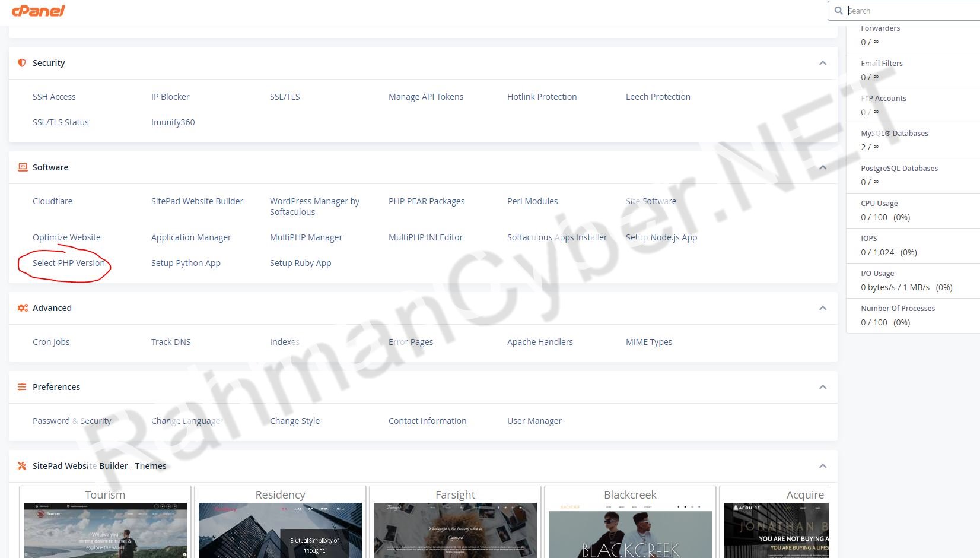Open Imunify360
Viewport: 980px width, 558px height.
click(173, 122)
